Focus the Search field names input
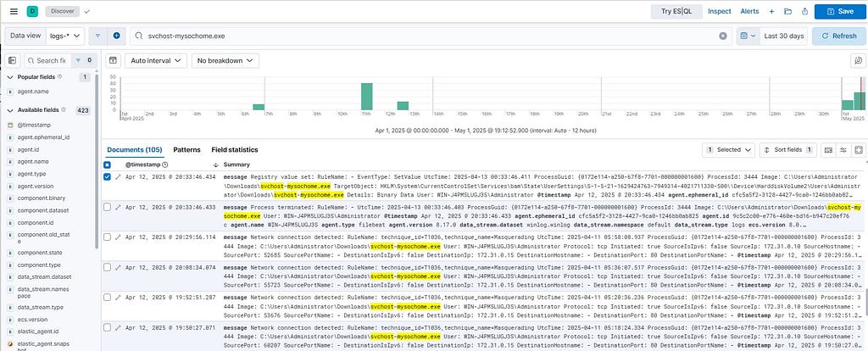This screenshot has height=351, width=868. (47, 60)
